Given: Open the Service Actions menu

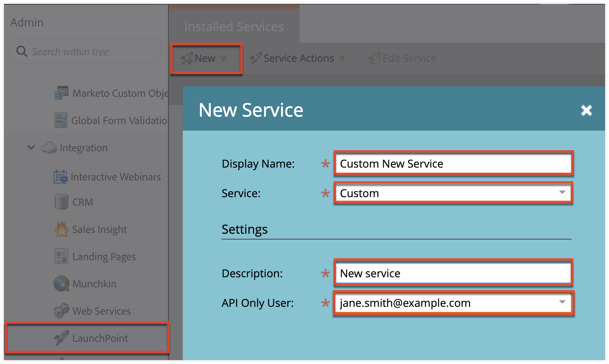Looking at the screenshot, I should 298,58.
